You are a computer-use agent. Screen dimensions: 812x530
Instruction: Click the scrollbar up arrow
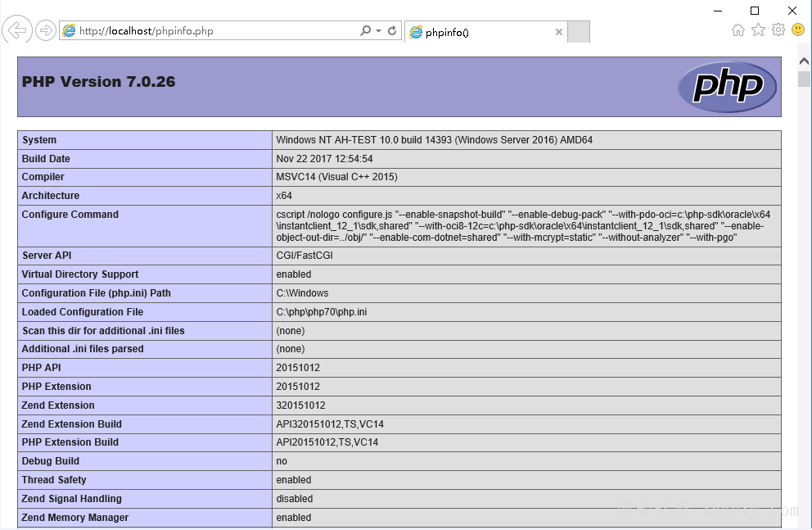coord(804,63)
